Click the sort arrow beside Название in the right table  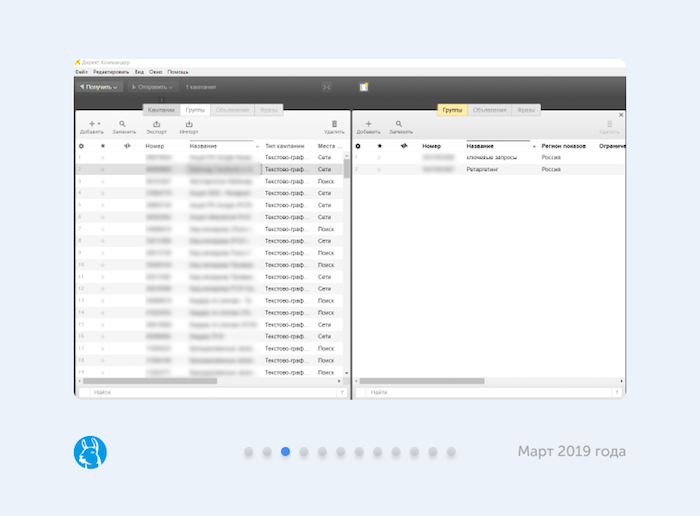point(534,146)
